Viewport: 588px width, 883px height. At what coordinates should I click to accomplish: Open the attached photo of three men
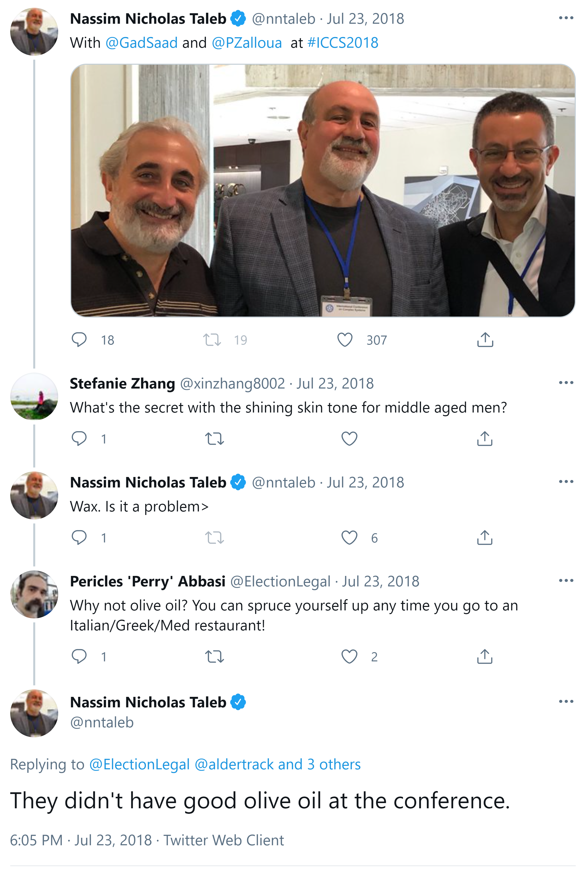(x=322, y=190)
